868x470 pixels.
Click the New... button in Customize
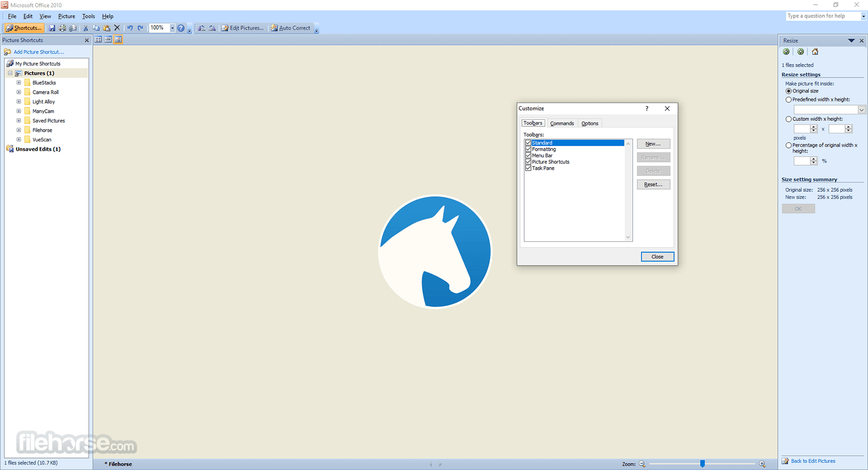point(653,144)
